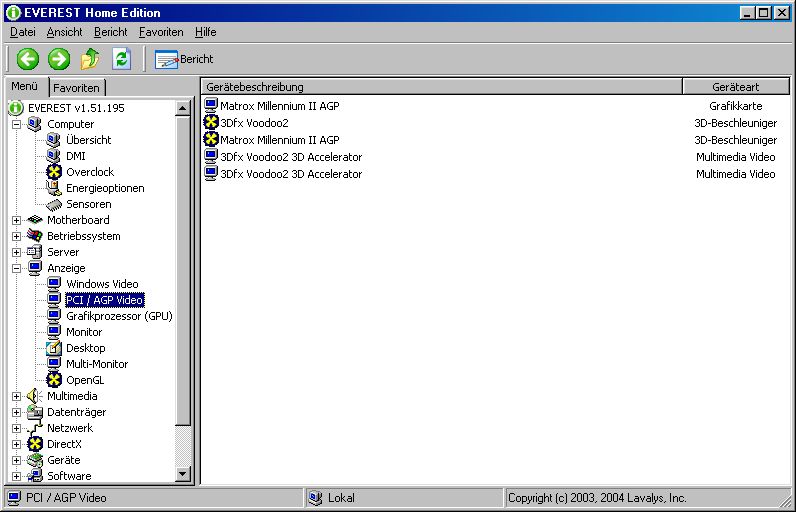Expand the Geräte tree node
The height and width of the screenshot is (512, 796).
16,460
